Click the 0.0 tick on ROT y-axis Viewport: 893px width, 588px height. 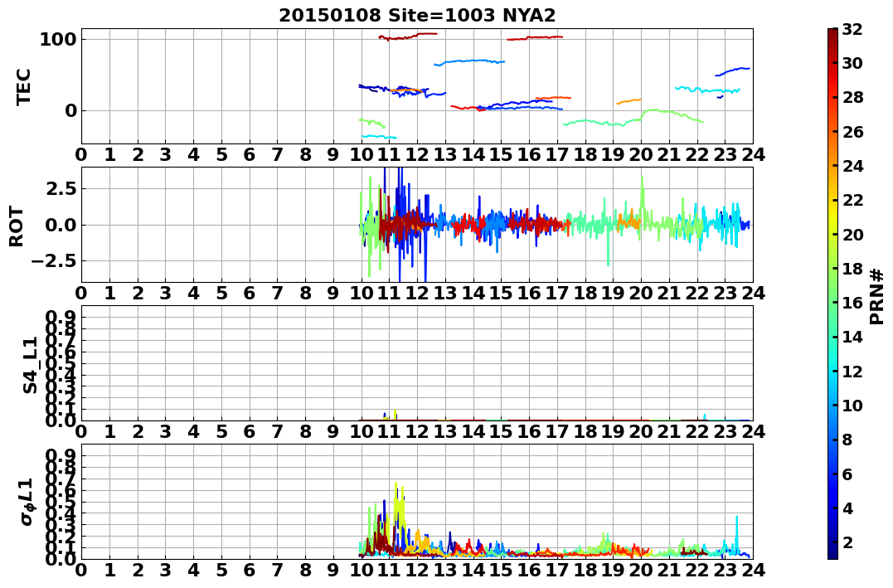pos(62,225)
